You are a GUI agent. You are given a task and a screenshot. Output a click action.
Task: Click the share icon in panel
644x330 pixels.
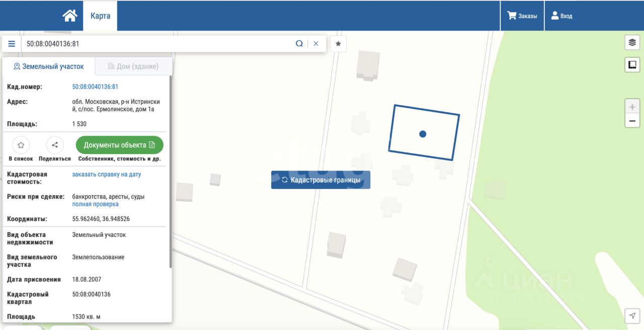click(55, 145)
